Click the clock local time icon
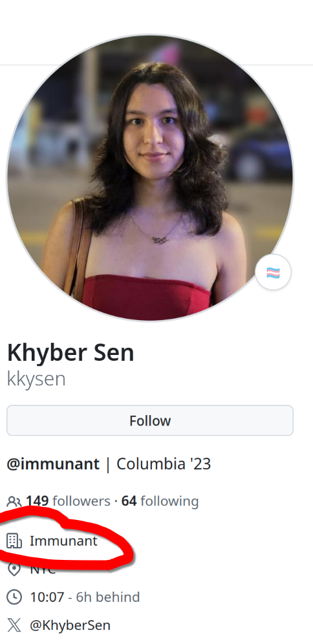 click(14, 597)
